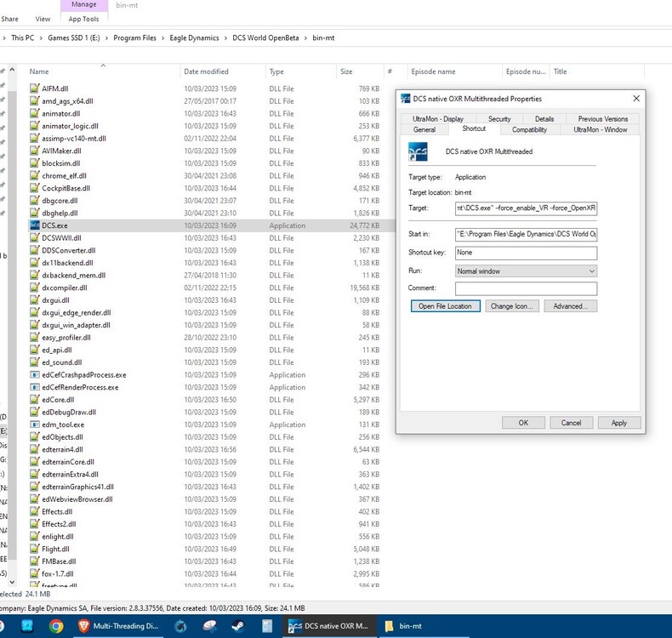Viewport: 672px width, 638px height.
Task: Click the chrome_elf.dll file icon
Action: coord(35,176)
